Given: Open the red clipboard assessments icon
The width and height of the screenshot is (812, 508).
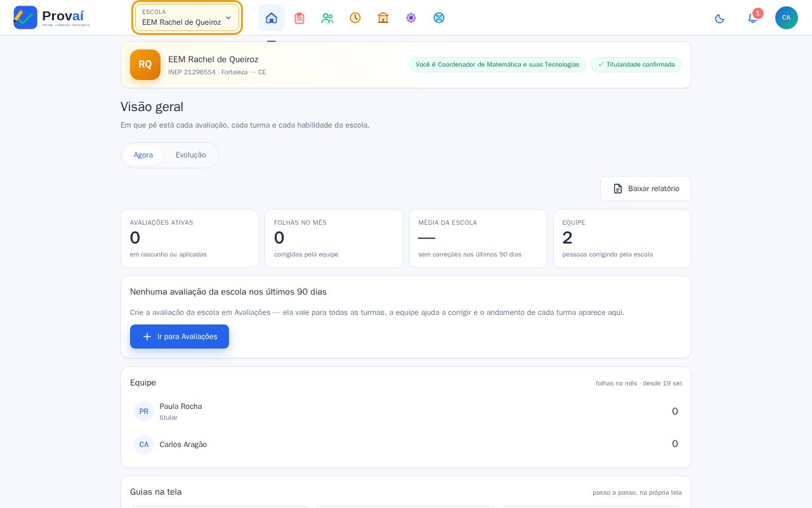Looking at the screenshot, I should [x=299, y=18].
